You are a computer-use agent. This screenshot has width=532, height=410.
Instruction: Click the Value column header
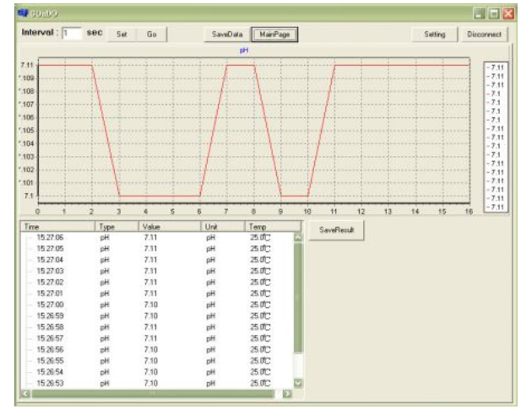pos(169,227)
